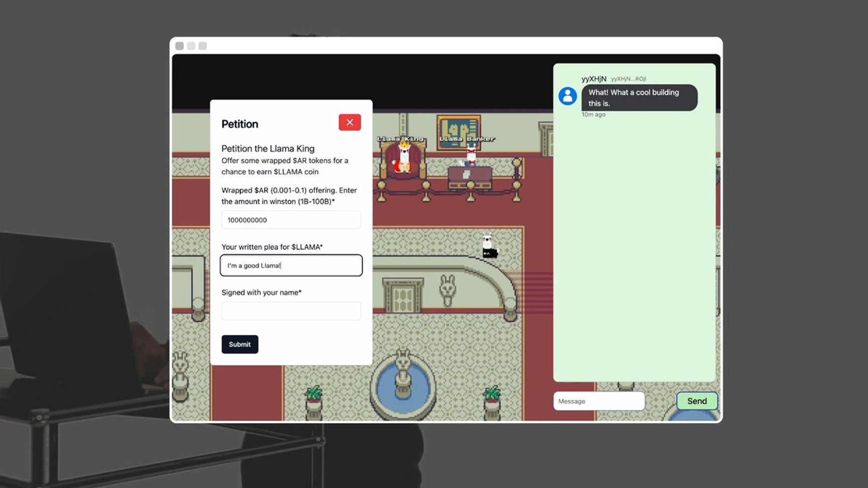Open the chat bubble "What a cool building"

[639, 98]
